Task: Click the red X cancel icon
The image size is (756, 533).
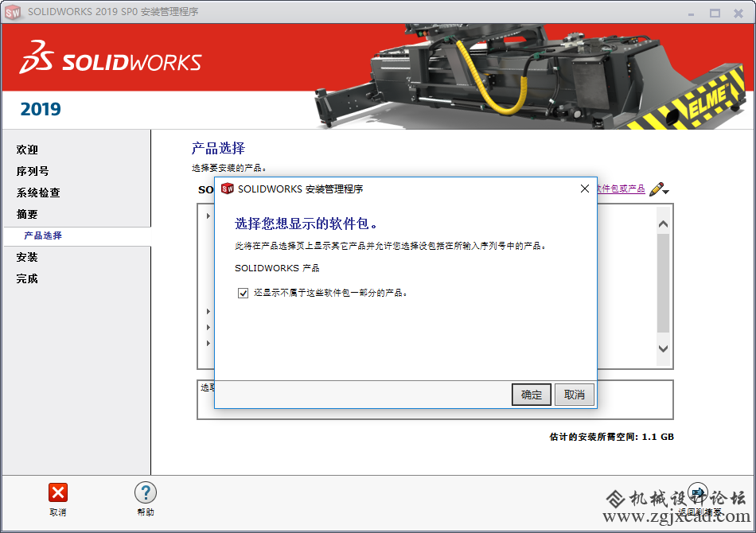Action: coord(58,493)
